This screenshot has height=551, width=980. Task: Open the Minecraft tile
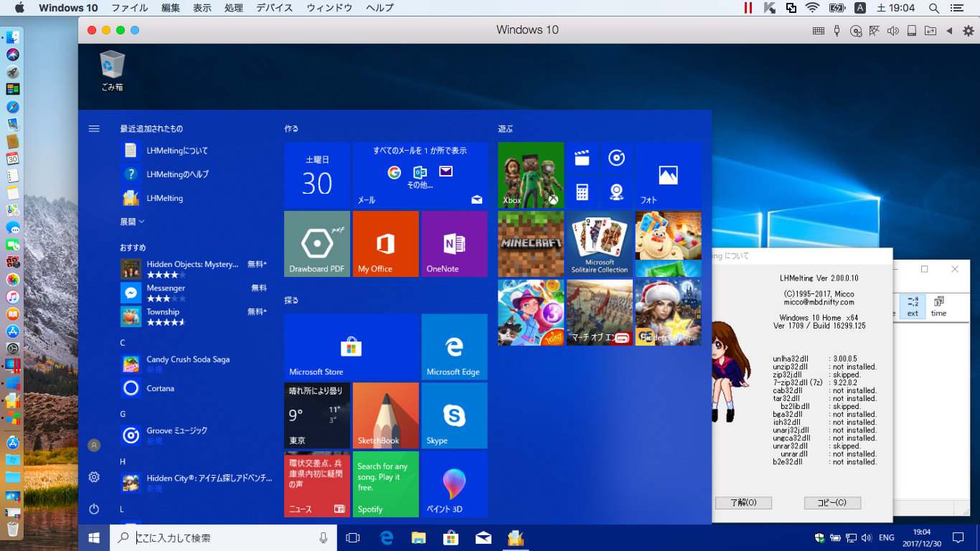pyautogui.click(x=531, y=244)
